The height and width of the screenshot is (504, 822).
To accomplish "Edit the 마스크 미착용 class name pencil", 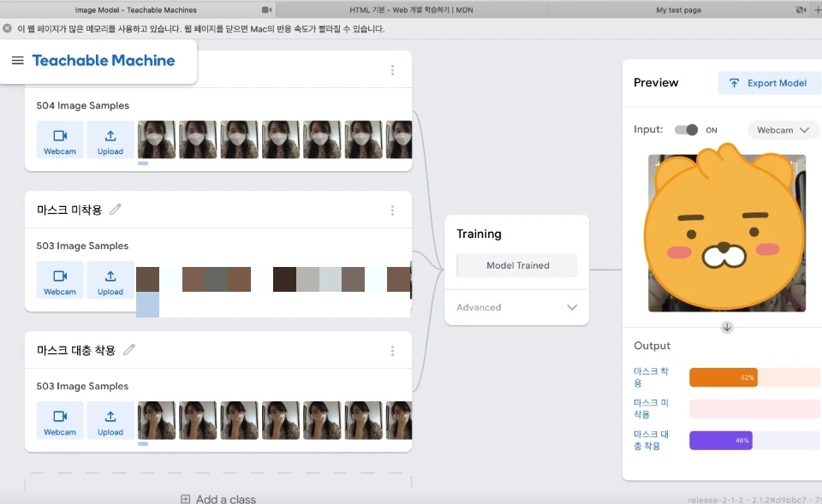I will [116, 210].
